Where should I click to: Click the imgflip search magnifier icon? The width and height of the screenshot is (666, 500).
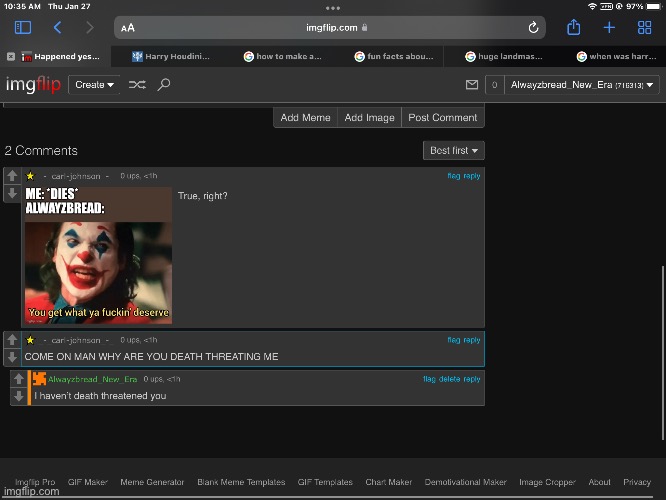(164, 85)
